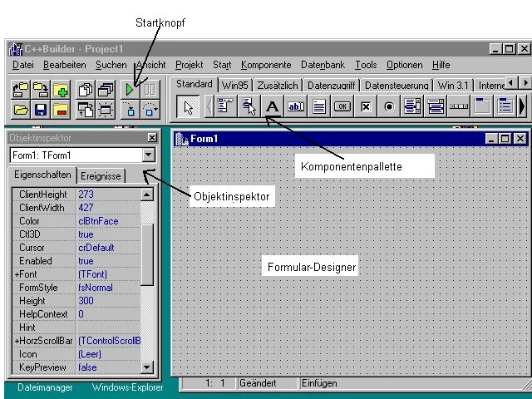Open the Datenzugriff palette tab
This screenshot has height=399, width=532.
pos(331,85)
